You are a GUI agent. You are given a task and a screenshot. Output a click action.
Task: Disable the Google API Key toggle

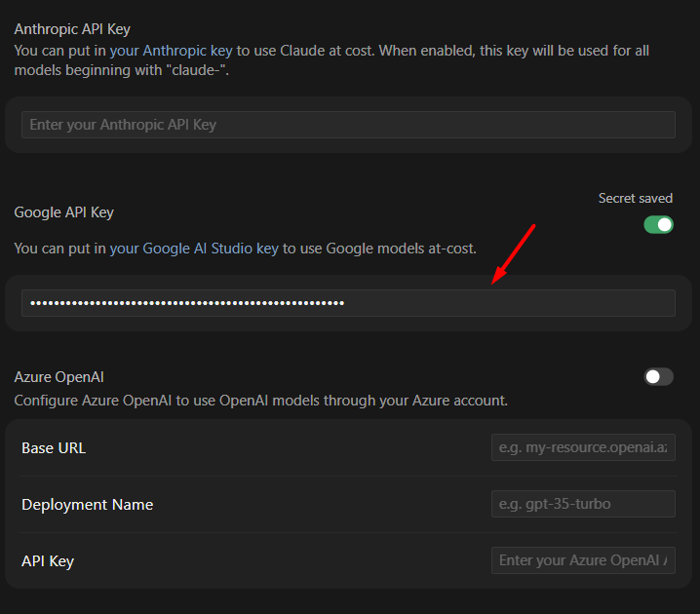(658, 224)
